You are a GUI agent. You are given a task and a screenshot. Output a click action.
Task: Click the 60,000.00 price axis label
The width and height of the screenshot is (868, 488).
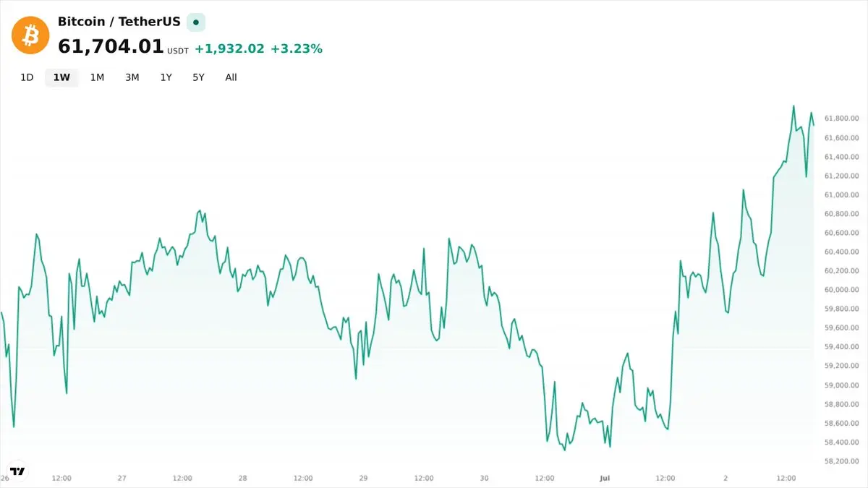(841, 290)
